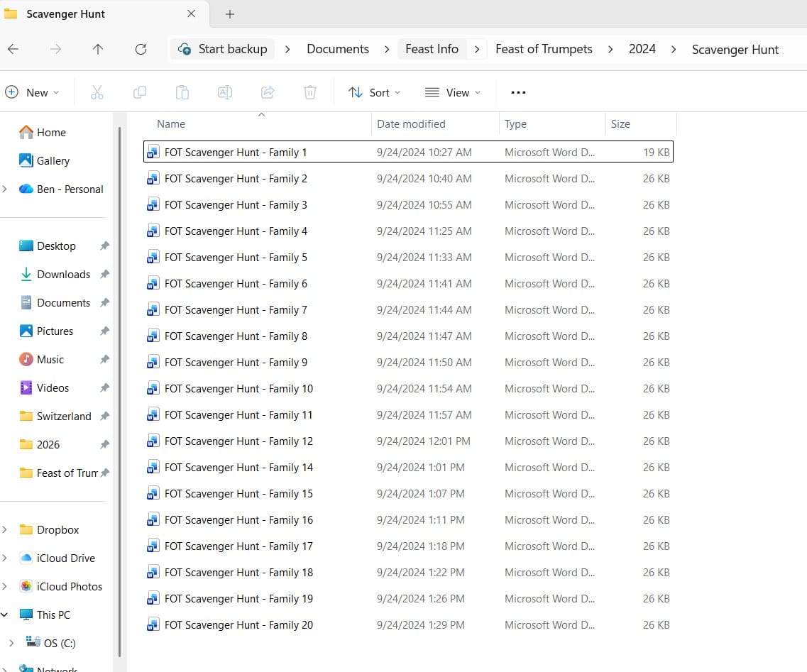This screenshot has height=672, width=807.
Task: Select FOT Scavenger Hunt - Family 17
Action: (x=408, y=546)
